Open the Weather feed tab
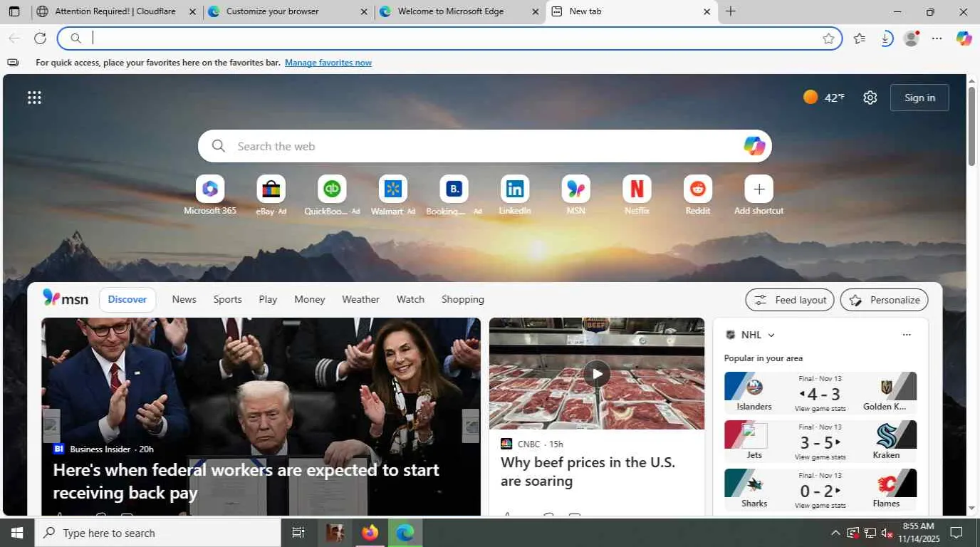 360,299
